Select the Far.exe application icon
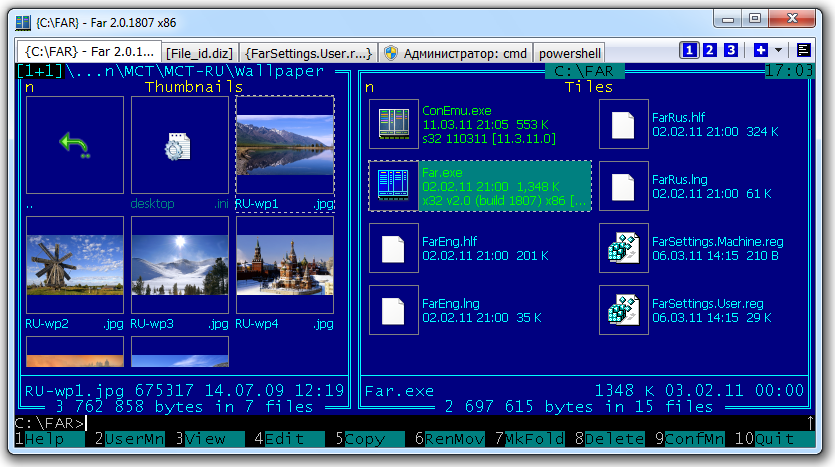Image resolution: width=835 pixels, height=467 pixels. click(393, 186)
